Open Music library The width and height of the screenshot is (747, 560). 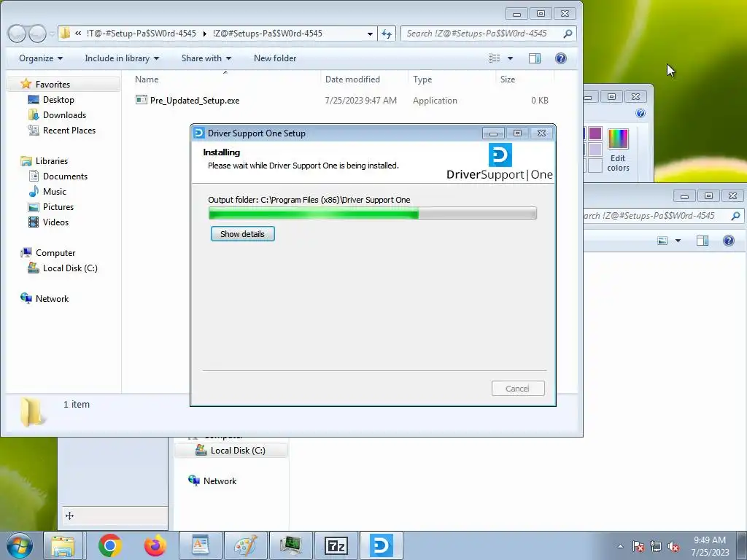pyautogui.click(x=54, y=192)
